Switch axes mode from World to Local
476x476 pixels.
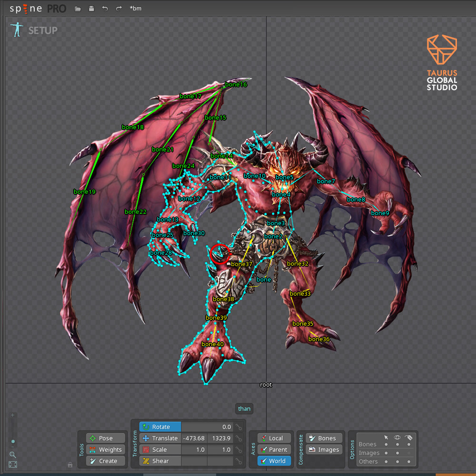tap(274, 438)
